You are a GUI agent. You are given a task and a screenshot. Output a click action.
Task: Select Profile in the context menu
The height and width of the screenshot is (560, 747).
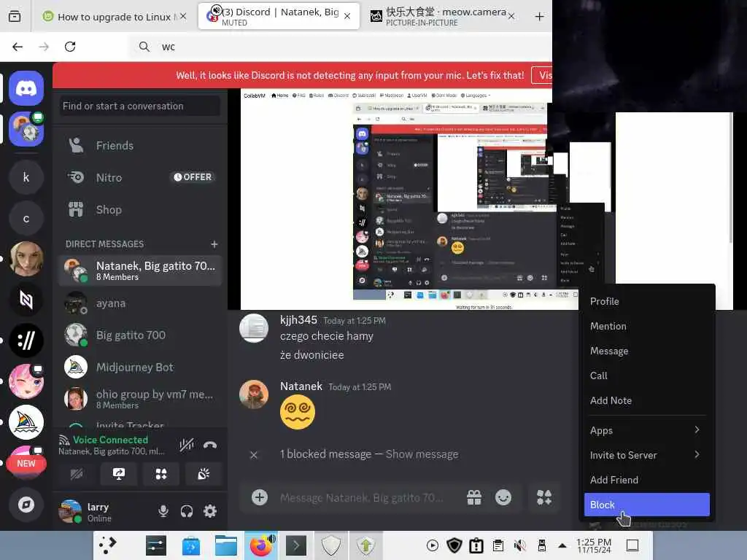[646, 301]
